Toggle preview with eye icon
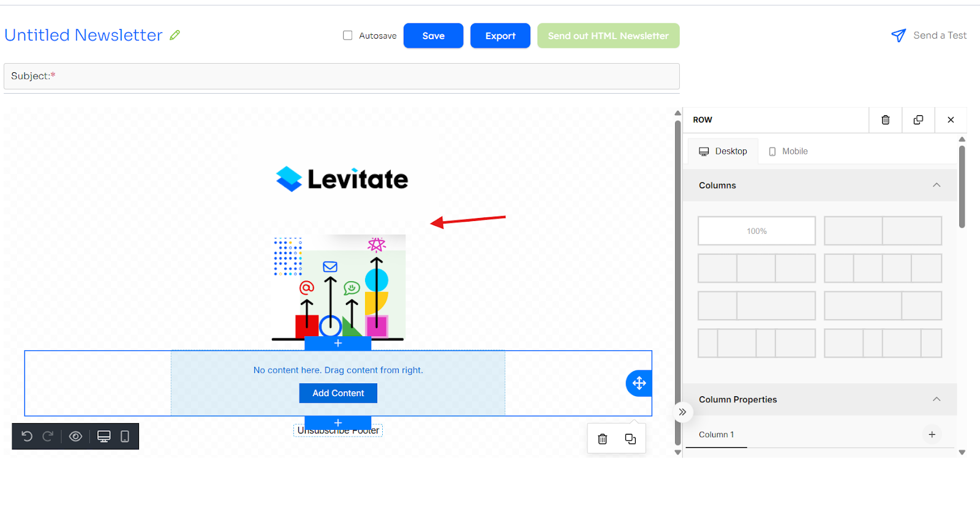Image resolution: width=980 pixels, height=507 pixels. (x=75, y=436)
